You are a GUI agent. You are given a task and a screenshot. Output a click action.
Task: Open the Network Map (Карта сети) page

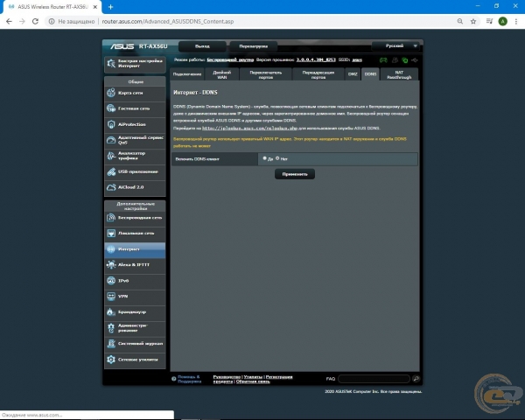point(135,93)
